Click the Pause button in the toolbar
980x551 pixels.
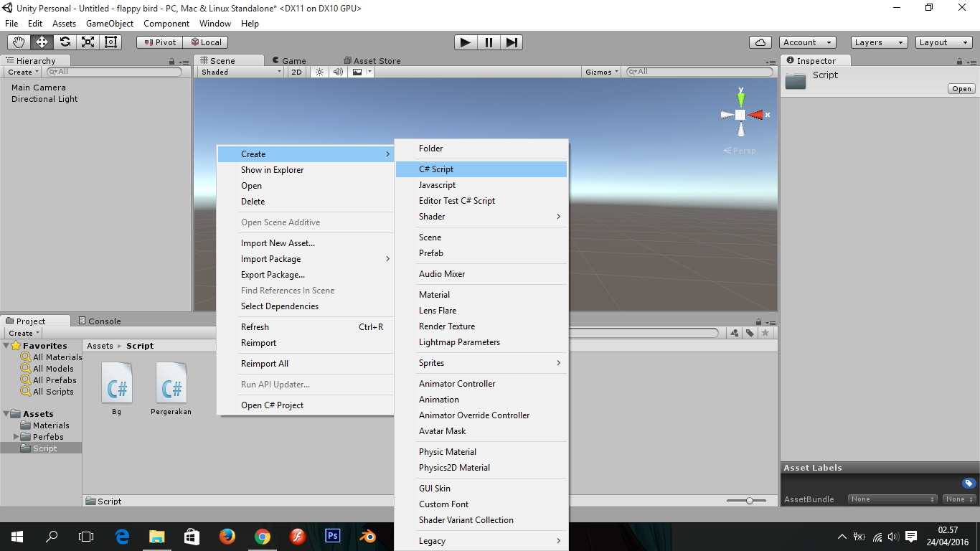coord(489,42)
